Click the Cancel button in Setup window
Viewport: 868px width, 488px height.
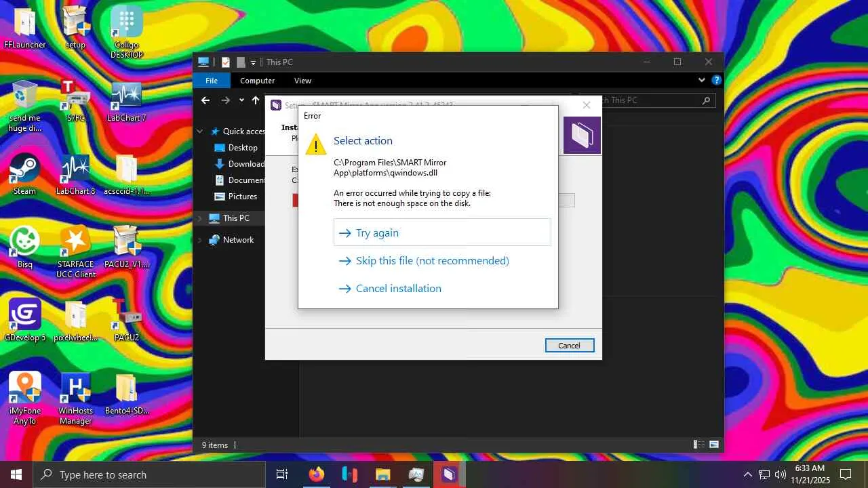tap(570, 346)
